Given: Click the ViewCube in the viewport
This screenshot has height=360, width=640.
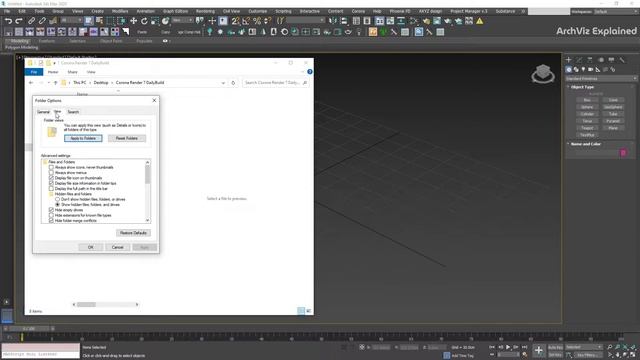Looking at the screenshot, I should [543, 74].
